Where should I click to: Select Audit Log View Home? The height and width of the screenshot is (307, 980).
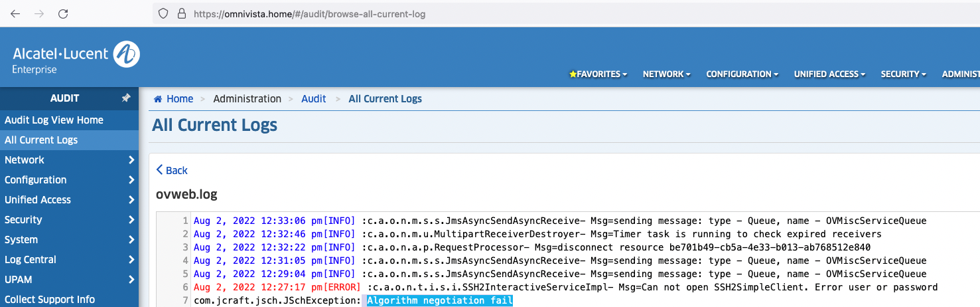[x=54, y=120]
